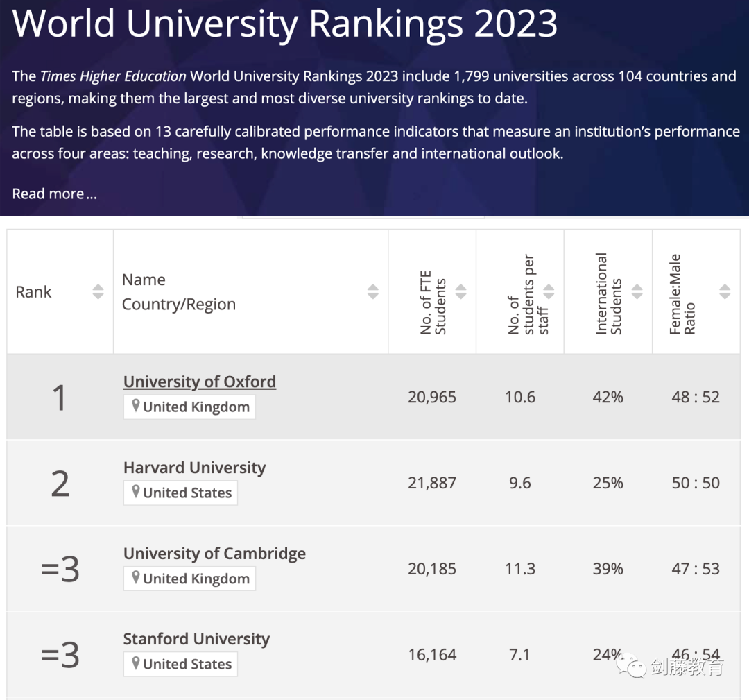Screen dimensions: 749x700
Task: Click location pin icon in Stanford row
Action: click(136, 663)
